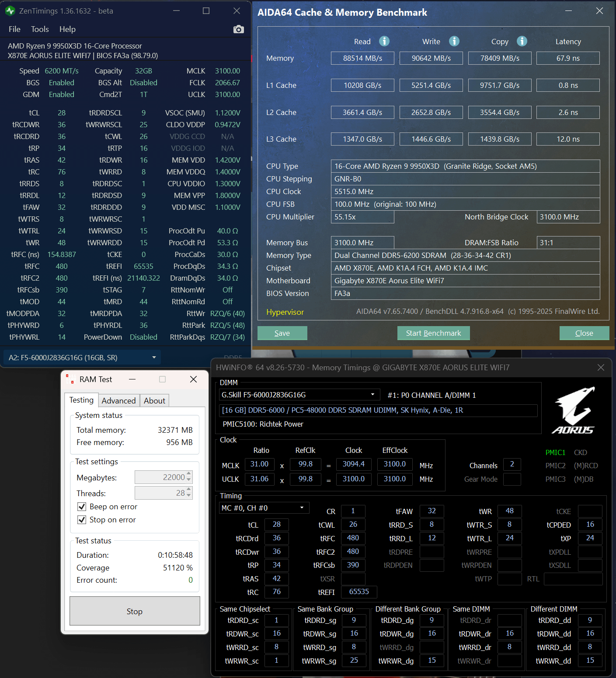Click the Close button in AIDA64
Image resolution: width=616 pixels, height=678 pixels.
point(584,333)
